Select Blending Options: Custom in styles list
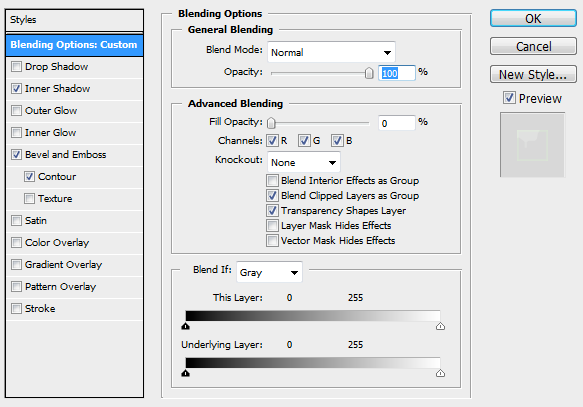Screen dimensions: 583x407 (x=74, y=45)
